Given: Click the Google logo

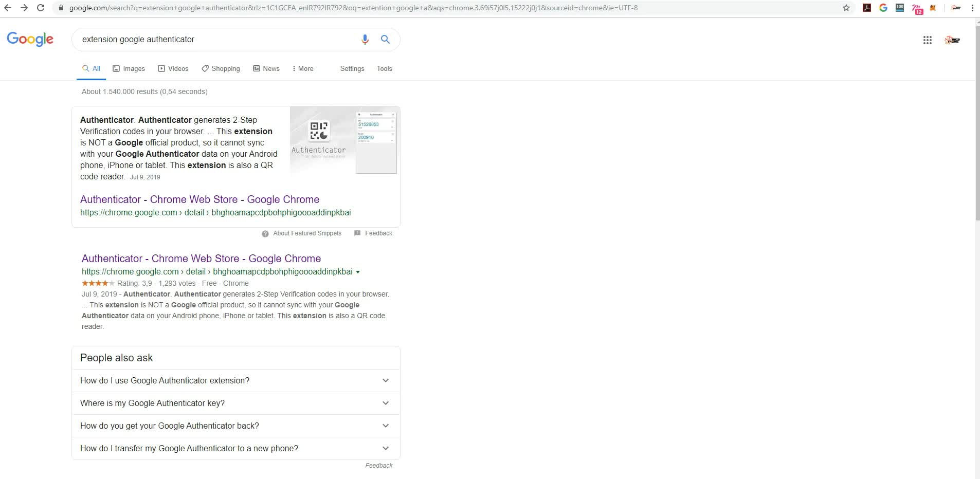Looking at the screenshot, I should pyautogui.click(x=30, y=39).
